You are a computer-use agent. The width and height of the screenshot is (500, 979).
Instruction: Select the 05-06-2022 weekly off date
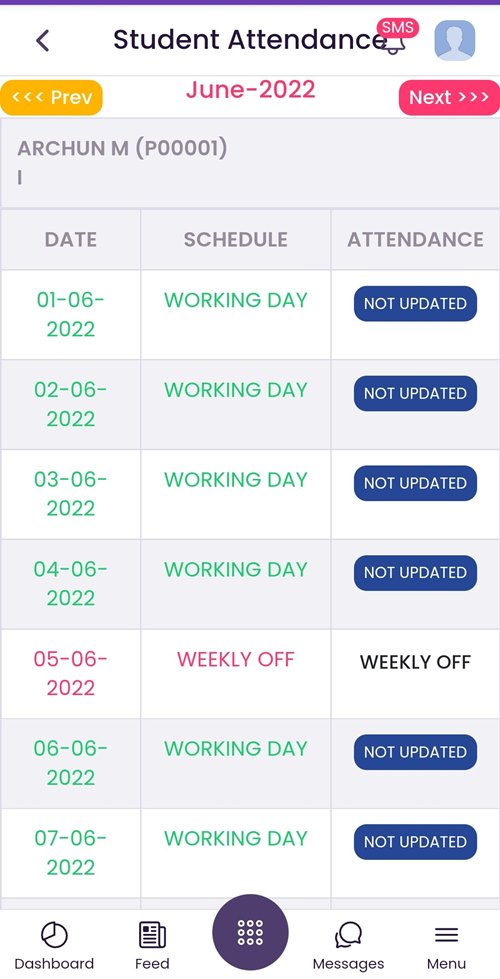click(x=71, y=673)
